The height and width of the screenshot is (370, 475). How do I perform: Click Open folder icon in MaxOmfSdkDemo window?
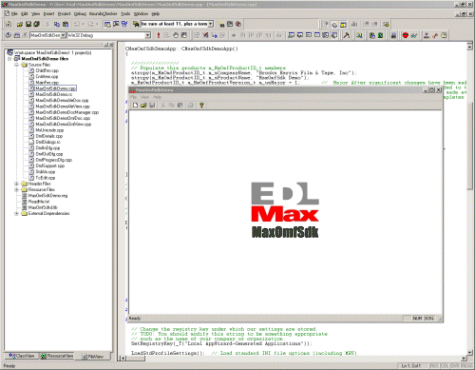[x=144, y=105]
